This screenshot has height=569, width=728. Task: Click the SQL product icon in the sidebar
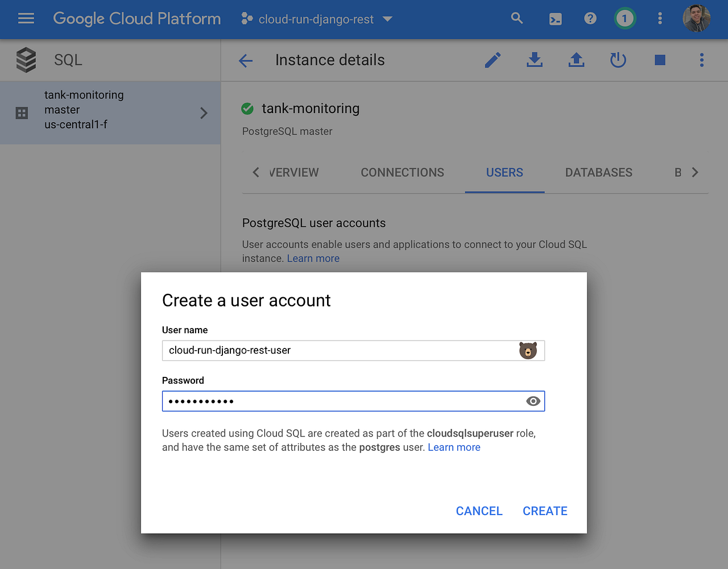[26, 60]
